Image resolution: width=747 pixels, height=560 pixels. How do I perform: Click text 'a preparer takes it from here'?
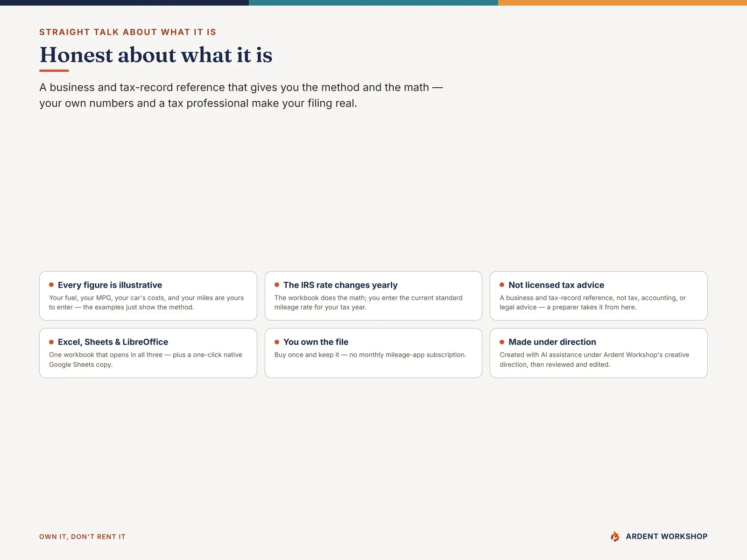click(592, 307)
